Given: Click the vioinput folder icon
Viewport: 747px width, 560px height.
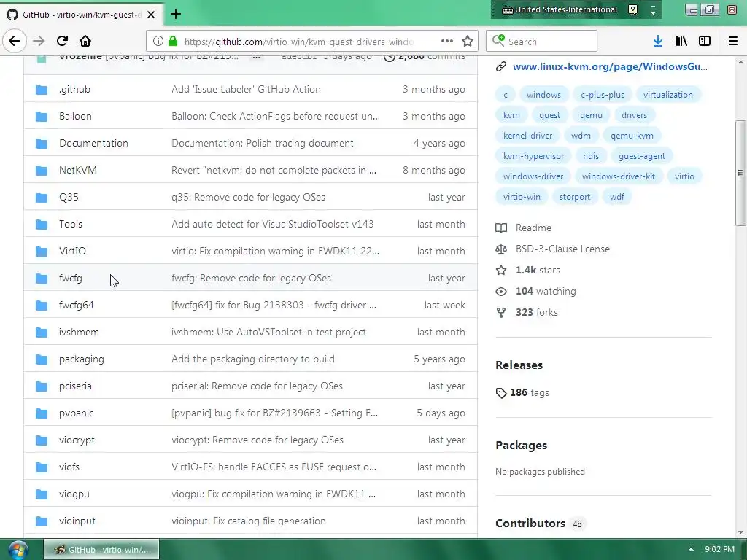Looking at the screenshot, I should (x=42, y=521).
